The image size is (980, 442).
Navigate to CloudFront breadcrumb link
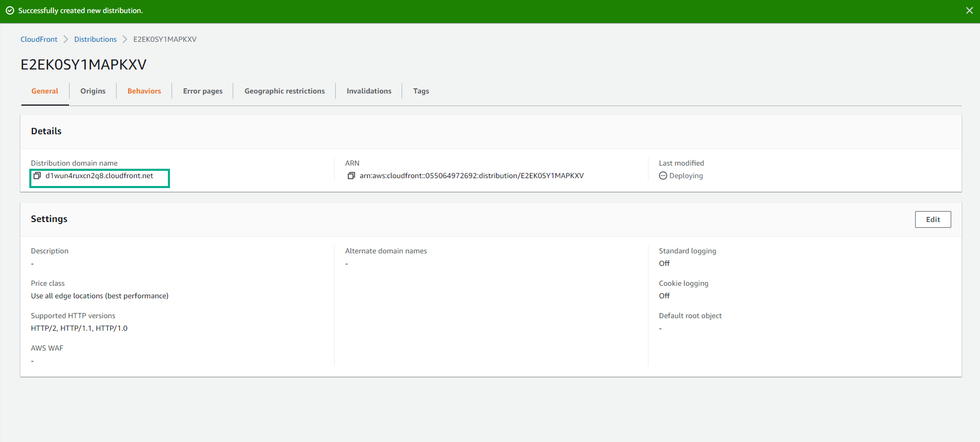click(x=39, y=39)
